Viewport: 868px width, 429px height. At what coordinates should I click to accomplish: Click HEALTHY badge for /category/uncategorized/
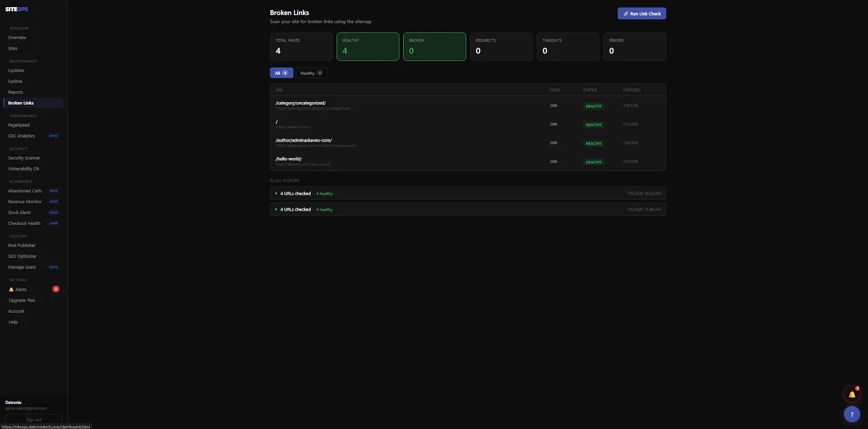[x=593, y=106]
